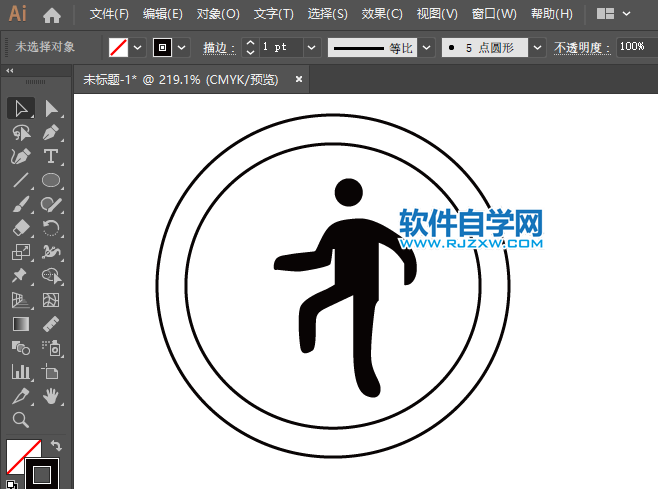This screenshot has height=489, width=658.
Task: Click the 1 pt stroke weight field
Action: [x=280, y=47]
